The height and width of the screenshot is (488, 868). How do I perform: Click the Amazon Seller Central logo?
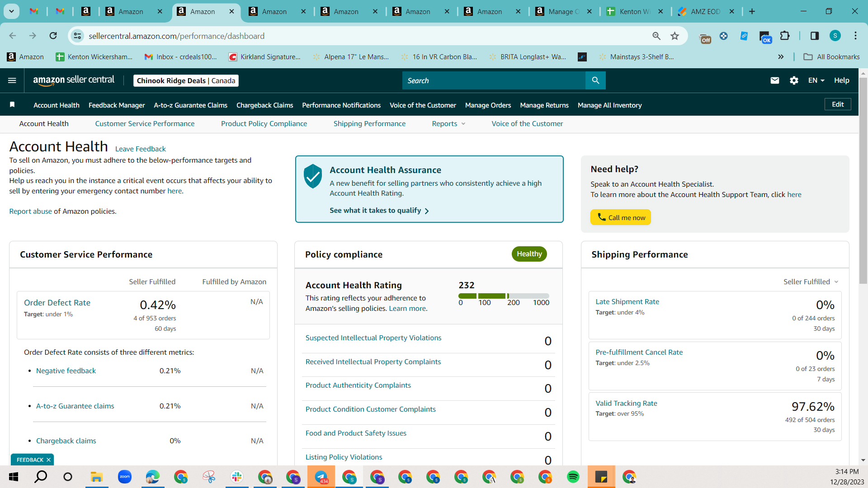[x=74, y=80]
